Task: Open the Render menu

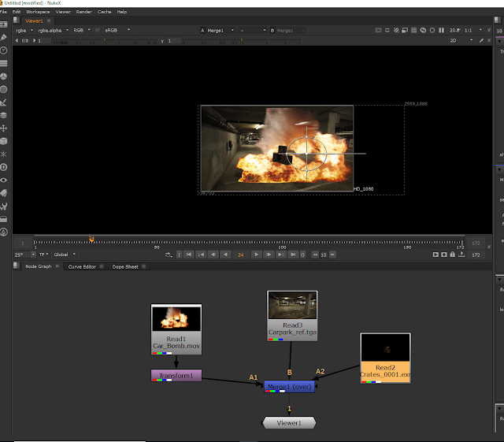Action: point(83,12)
